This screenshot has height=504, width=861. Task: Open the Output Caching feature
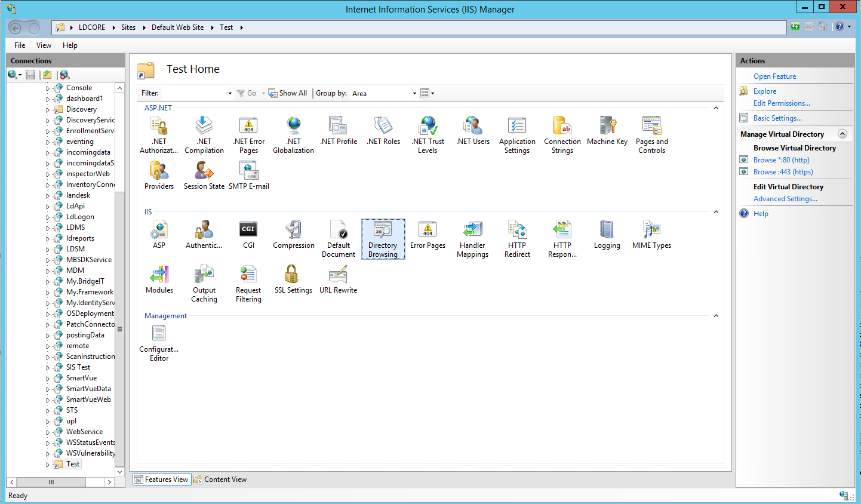coord(204,284)
